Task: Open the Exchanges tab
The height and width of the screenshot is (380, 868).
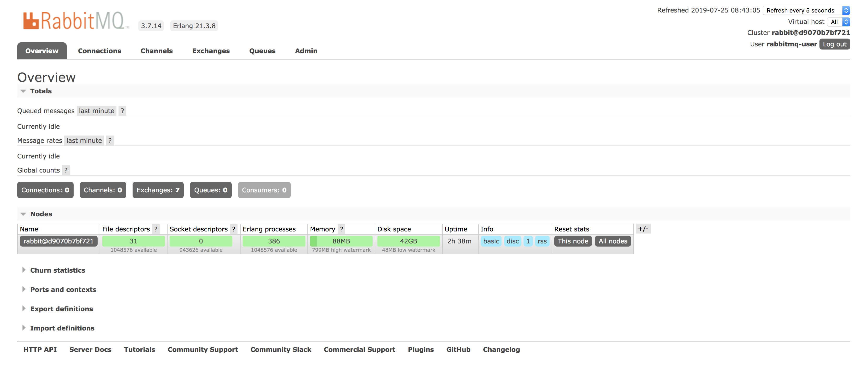Action: (211, 51)
